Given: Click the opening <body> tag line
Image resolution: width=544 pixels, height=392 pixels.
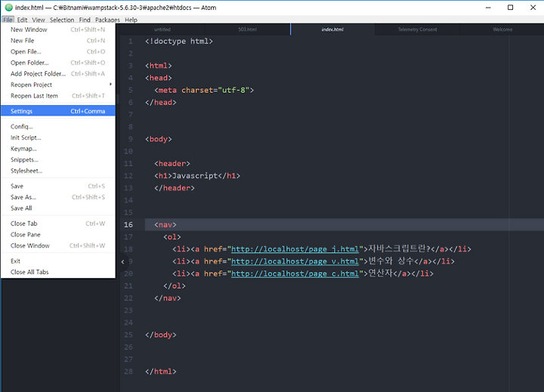Looking at the screenshot, I should 159,139.
